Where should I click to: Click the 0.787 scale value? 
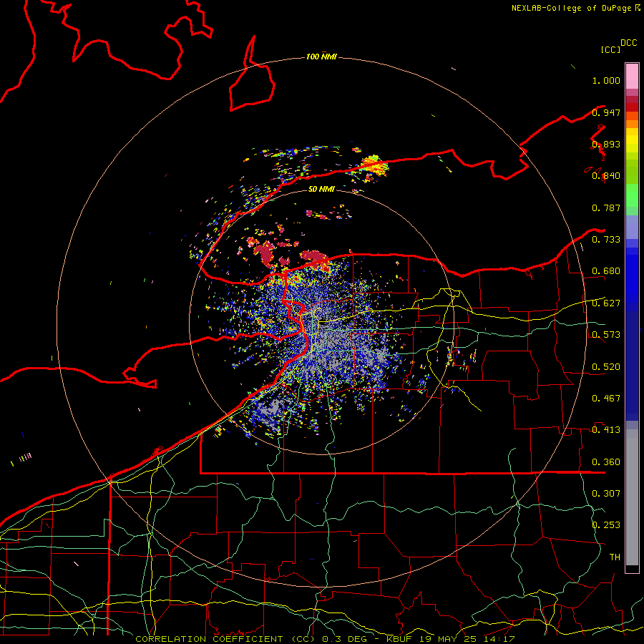[x=606, y=208]
